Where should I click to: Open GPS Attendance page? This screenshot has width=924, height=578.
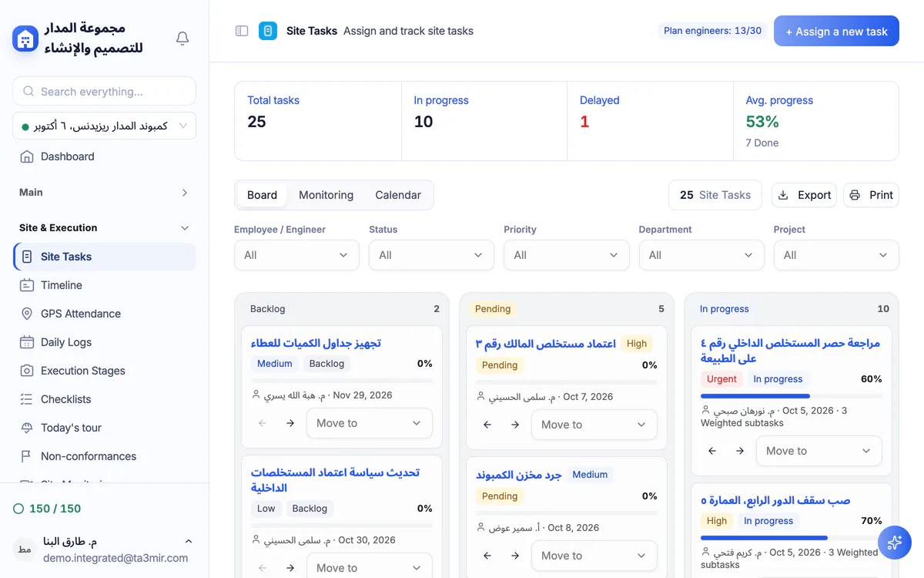click(x=104, y=314)
